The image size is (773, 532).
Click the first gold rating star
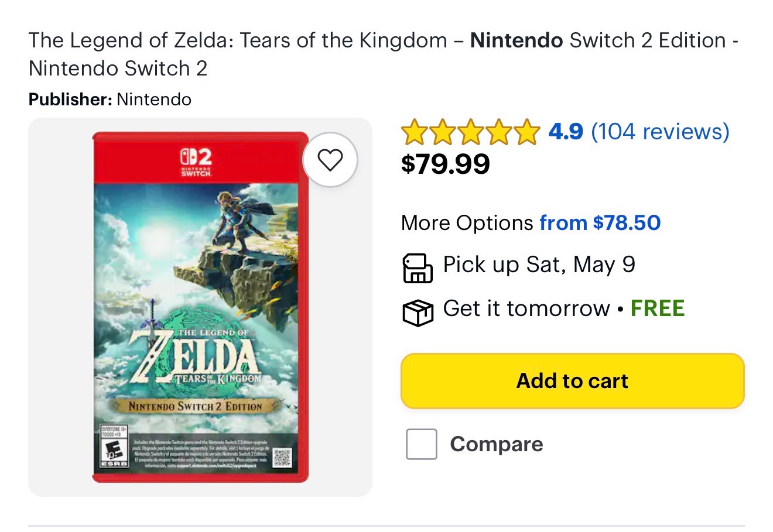click(415, 132)
